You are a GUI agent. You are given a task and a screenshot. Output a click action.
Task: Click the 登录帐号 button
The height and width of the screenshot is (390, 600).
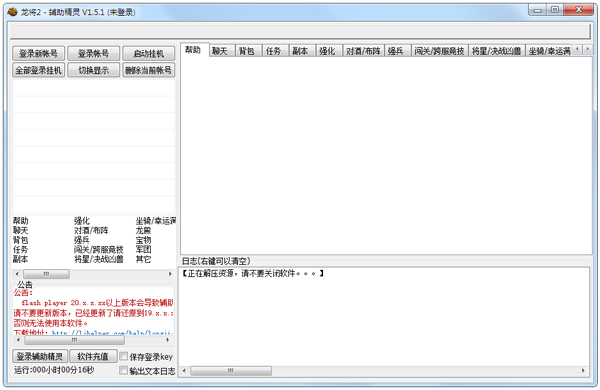pyautogui.click(x=93, y=53)
